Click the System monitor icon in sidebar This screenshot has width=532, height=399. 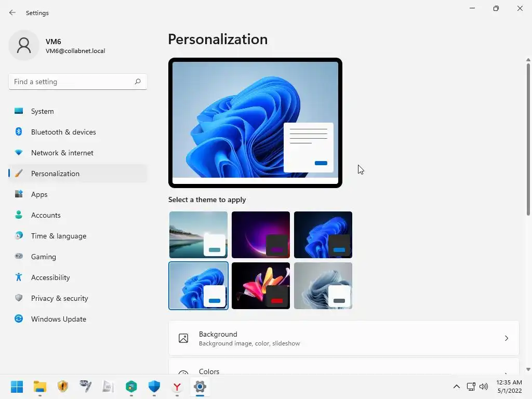click(x=19, y=111)
